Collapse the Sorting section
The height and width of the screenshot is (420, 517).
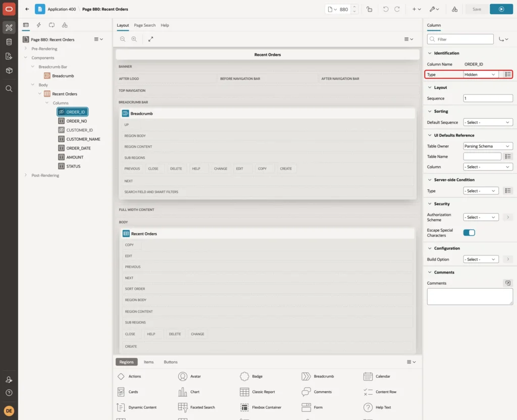point(429,112)
